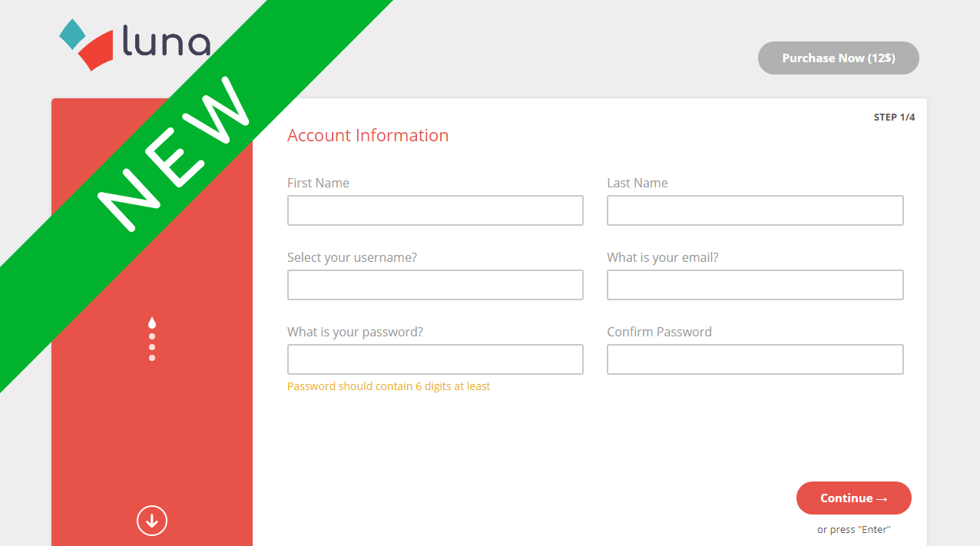Click the circled down arrow icon
Viewport: 980px width, 546px height.
tap(152, 521)
